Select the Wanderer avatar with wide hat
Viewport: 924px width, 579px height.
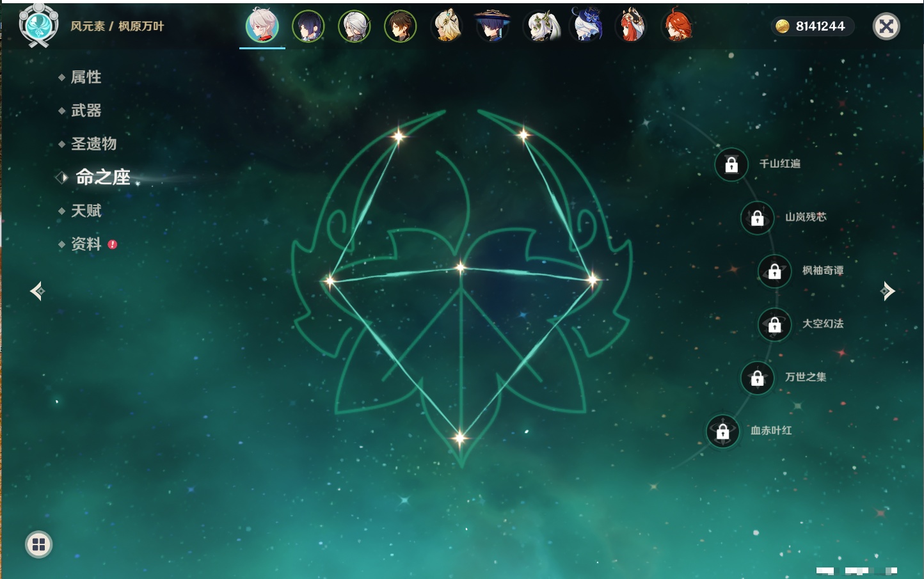pyautogui.click(x=493, y=26)
